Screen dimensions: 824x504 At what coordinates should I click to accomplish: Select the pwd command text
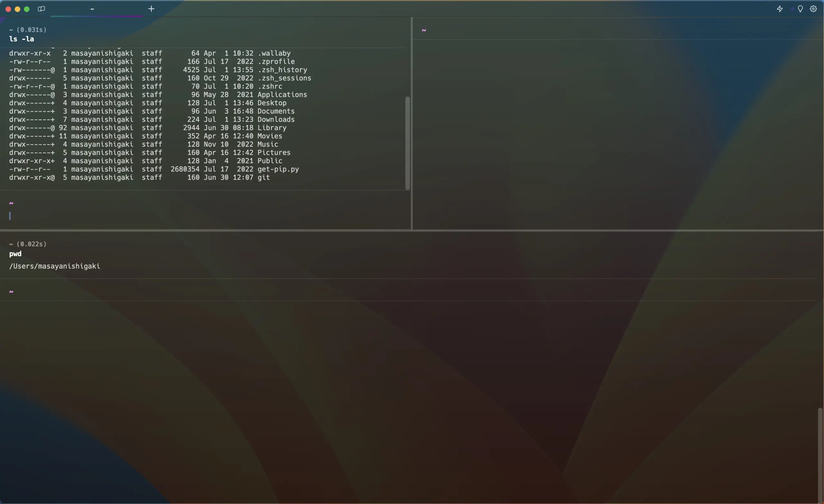(15, 254)
